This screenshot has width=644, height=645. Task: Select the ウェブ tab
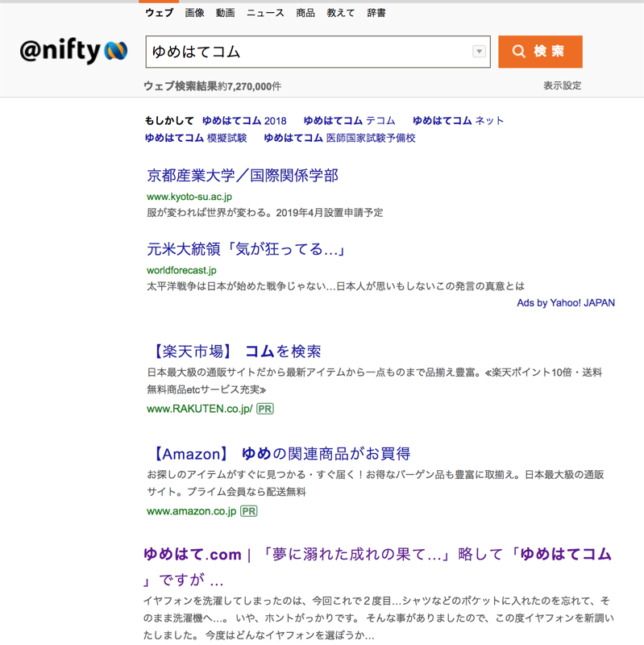[x=159, y=13]
